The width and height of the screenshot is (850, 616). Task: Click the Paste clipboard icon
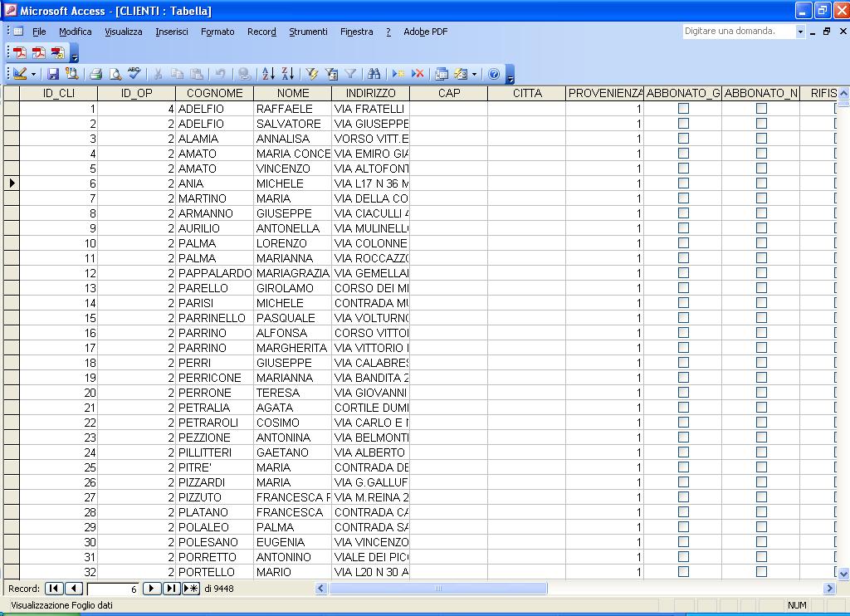(197, 74)
